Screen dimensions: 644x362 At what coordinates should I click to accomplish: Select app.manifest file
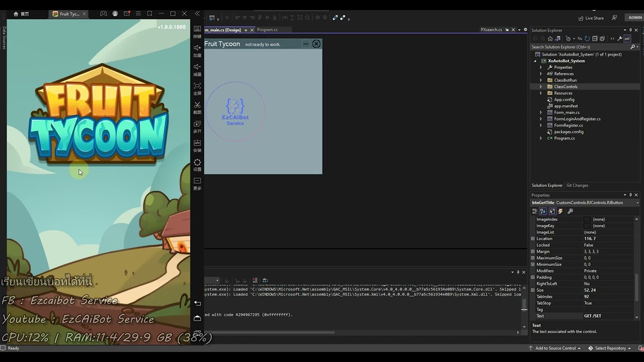click(x=566, y=106)
